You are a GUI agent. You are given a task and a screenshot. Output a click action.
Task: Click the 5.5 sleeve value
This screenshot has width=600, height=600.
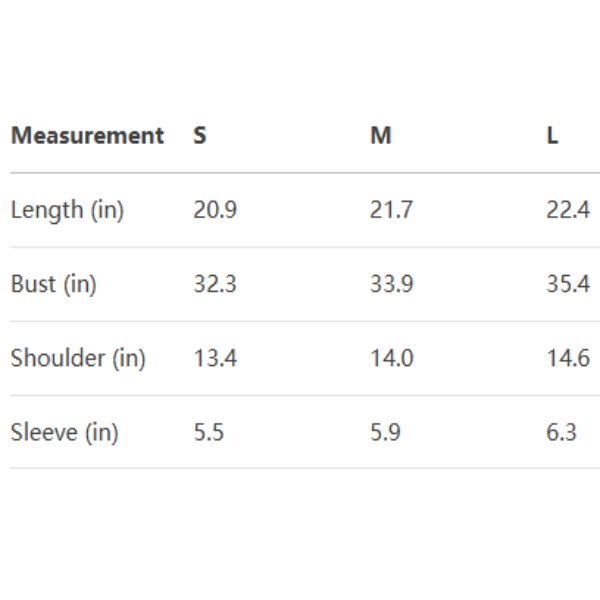click(208, 433)
